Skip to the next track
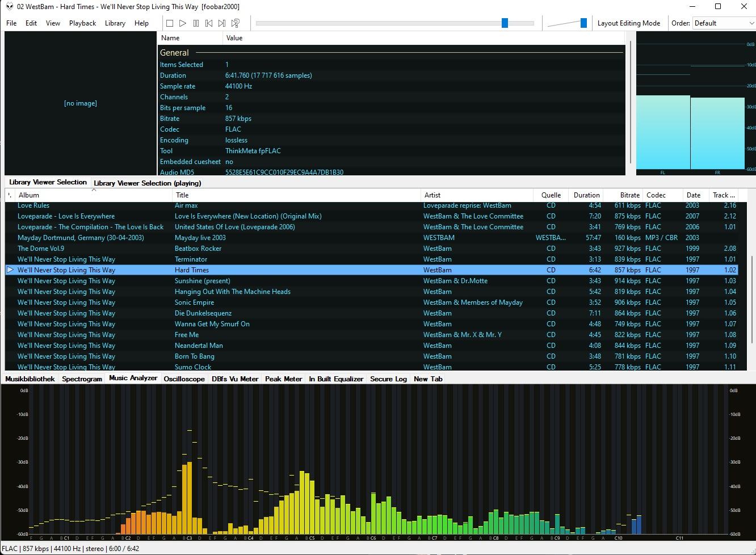The width and height of the screenshot is (756, 555). pos(222,23)
